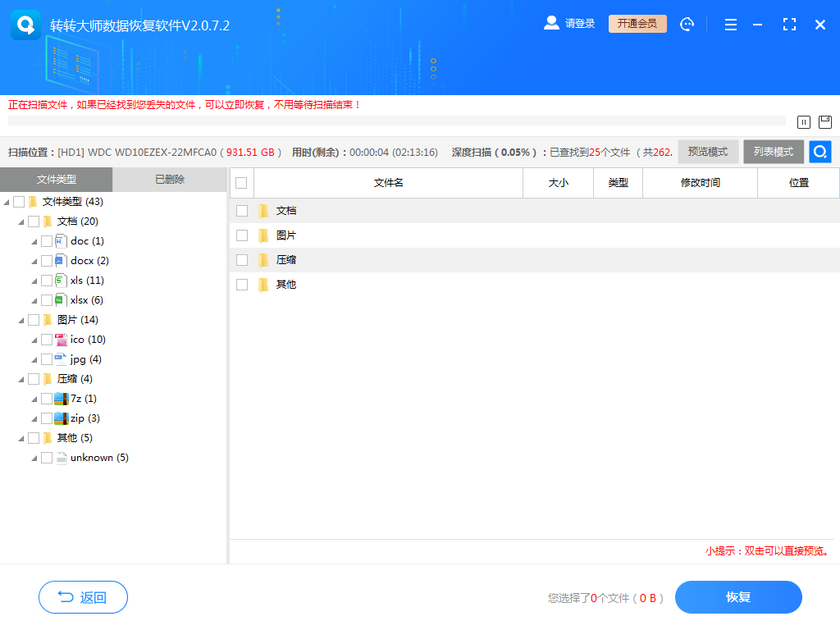This screenshot has width=840, height=630.
Task: Click the scan progress bar
Action: (x=396, y=121)
